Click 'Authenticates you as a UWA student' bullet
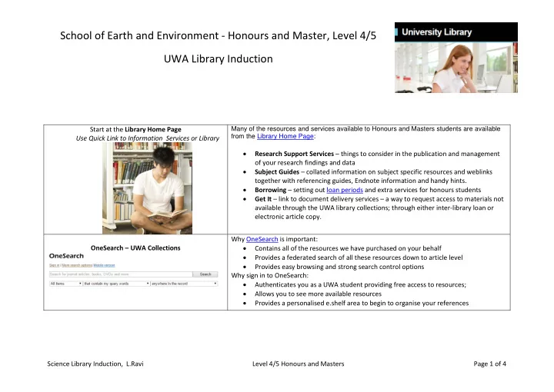This screenshot has width=554, height=392. [x=360, y=284]
